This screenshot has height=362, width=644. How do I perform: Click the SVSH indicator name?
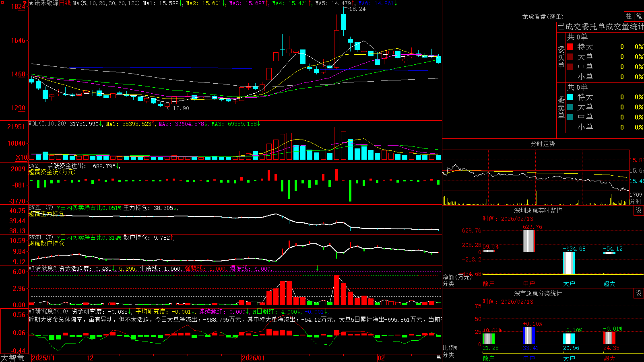click(x=35, y=238)
